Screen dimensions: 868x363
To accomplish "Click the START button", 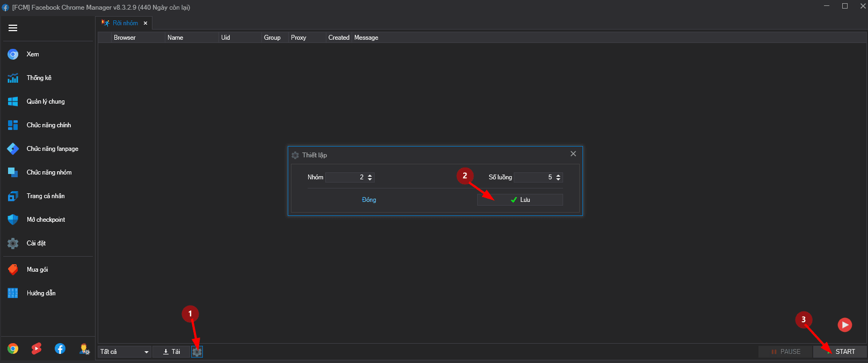I will point(840,352).
